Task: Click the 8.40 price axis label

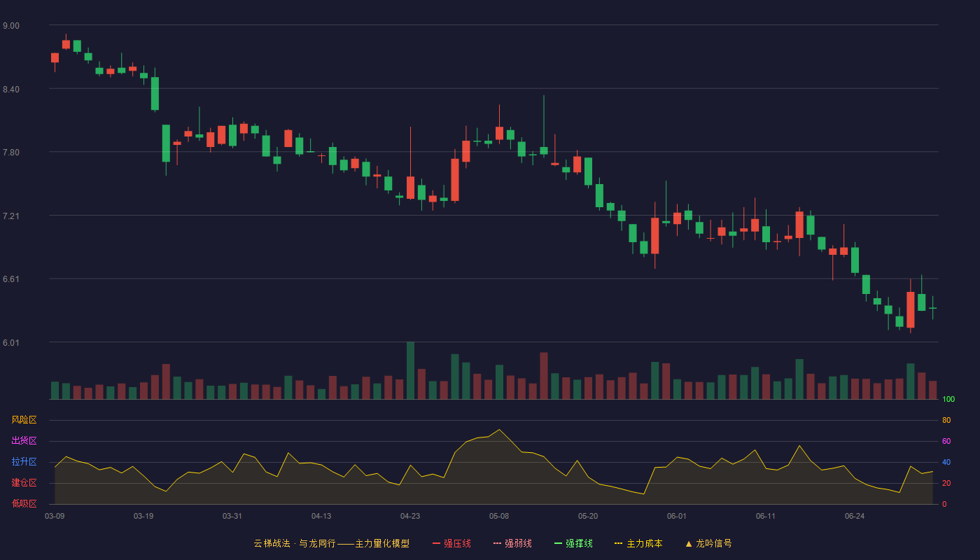Action: point(11,90)
